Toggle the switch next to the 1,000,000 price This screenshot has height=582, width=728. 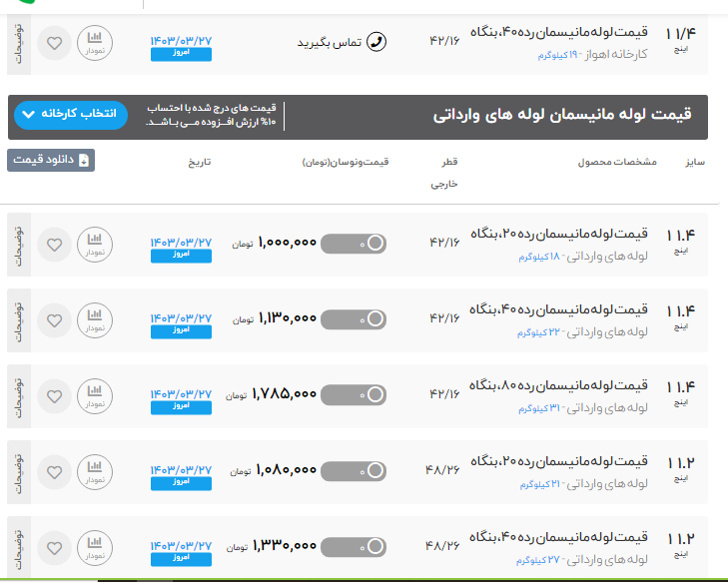(354, 243)
